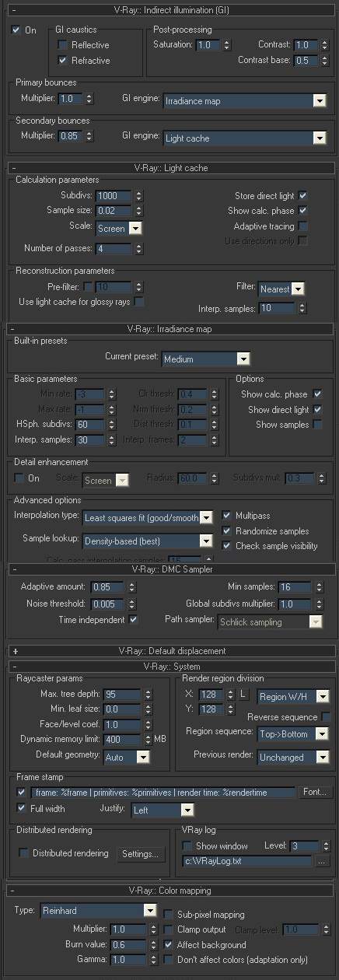Image resolution: width=339 pixels, height=980 pixels.
Task: Open Sample lookup dropdown
Action: pyautogui.click(x=148, y=541)
